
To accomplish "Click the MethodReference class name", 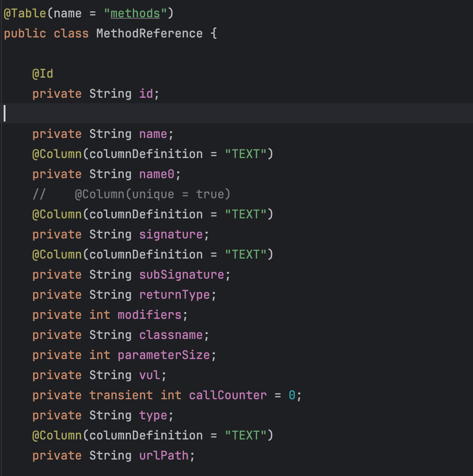I will click(149, 33).
